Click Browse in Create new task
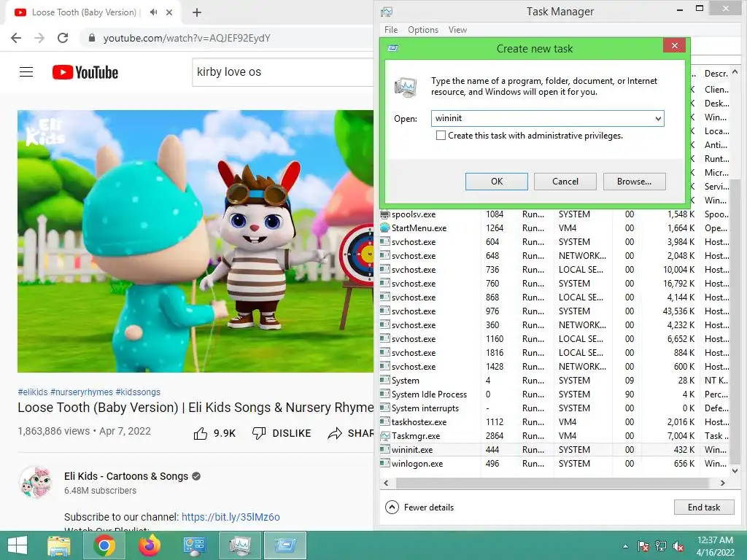Screen dimensions: 747x560 pos(634,182)
